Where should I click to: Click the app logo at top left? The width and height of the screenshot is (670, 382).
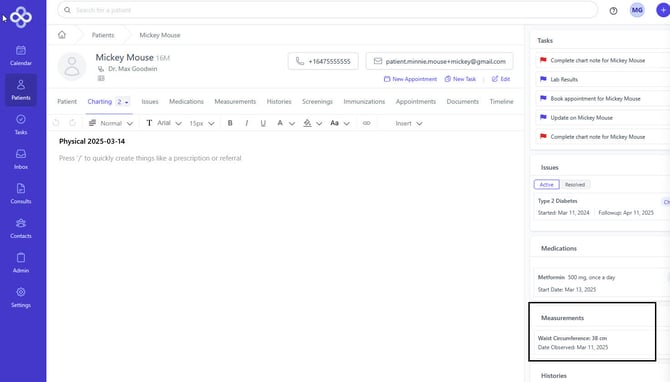pos(21,17)
